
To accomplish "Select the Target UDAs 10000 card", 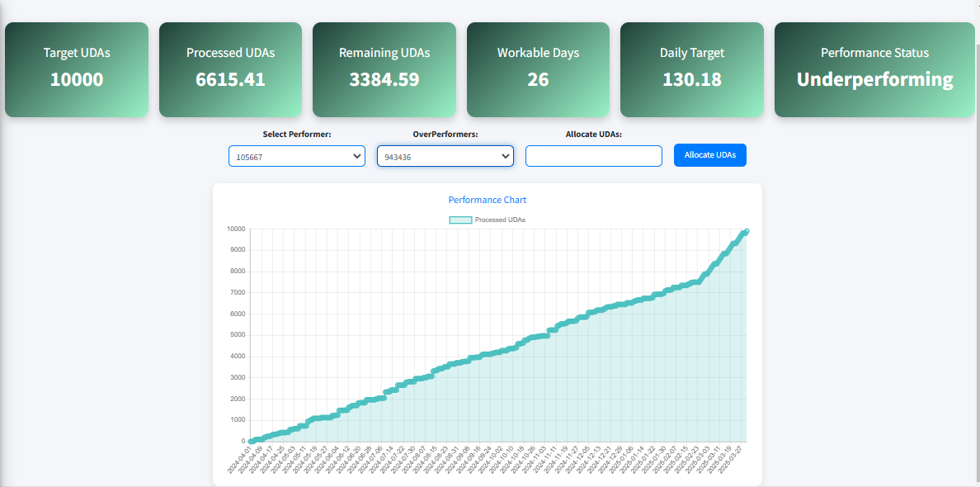I will (x=77, y=69).
